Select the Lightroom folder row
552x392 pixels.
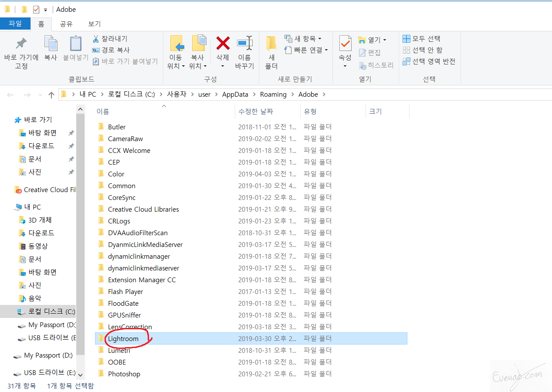click(251, 338)
